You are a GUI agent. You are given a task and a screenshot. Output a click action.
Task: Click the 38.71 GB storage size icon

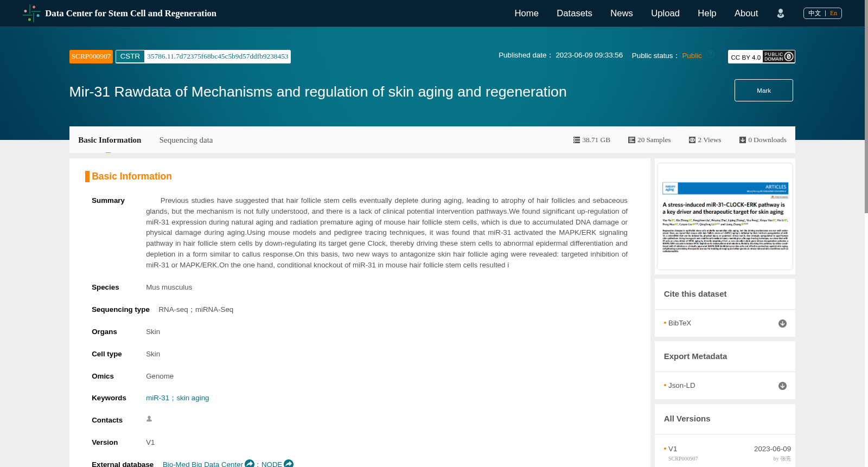(x=577, y=140)
